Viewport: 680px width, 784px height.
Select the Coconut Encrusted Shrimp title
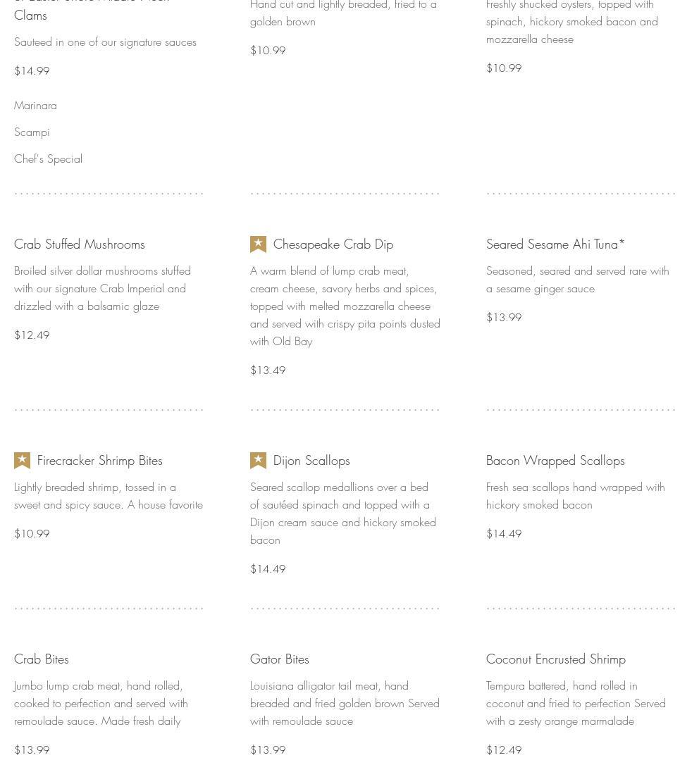555,659
